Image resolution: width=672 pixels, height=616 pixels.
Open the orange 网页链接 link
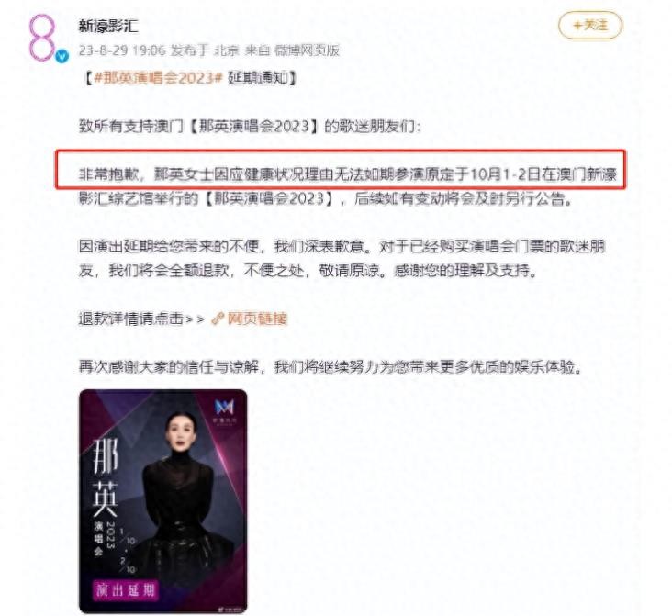(257, 319)
